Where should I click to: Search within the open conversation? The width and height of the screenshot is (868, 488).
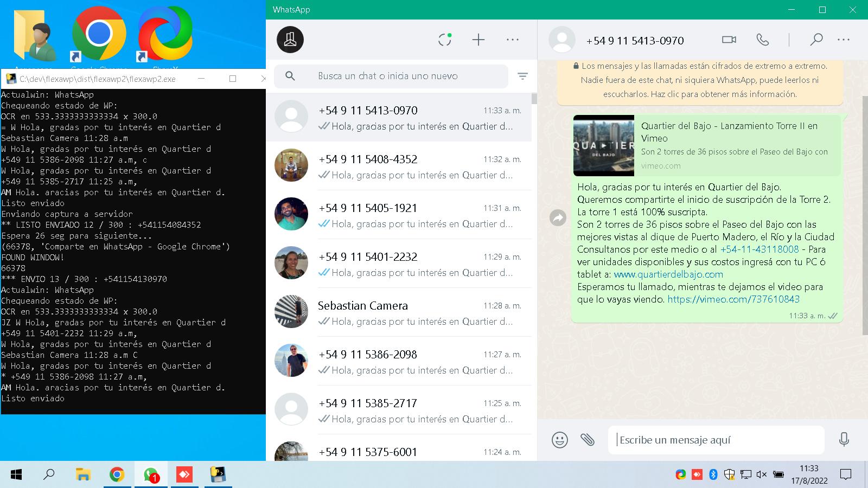pyautogui.click(x=816, y=40)
